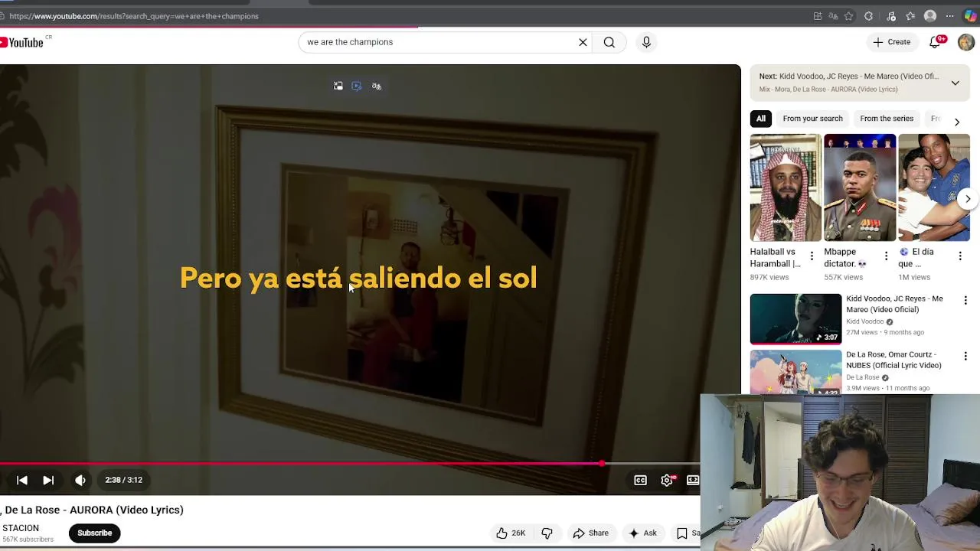Open the De La Rose channel name
The height and width of the screenshot is (551, 980).
click(862, 377)
